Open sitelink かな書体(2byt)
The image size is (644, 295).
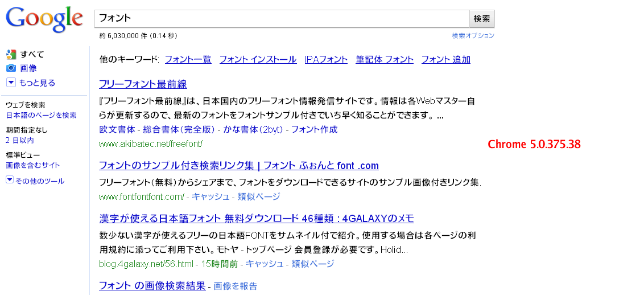tap(253, 129)
